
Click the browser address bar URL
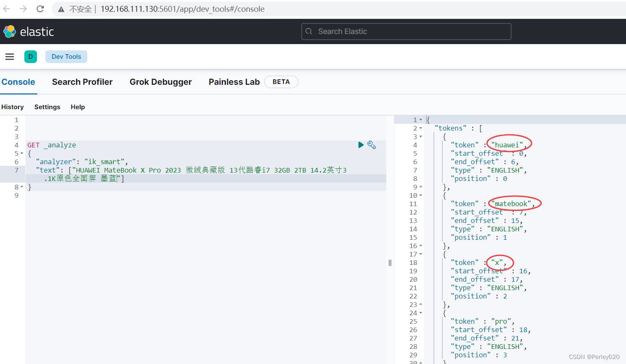click(183, 9)
